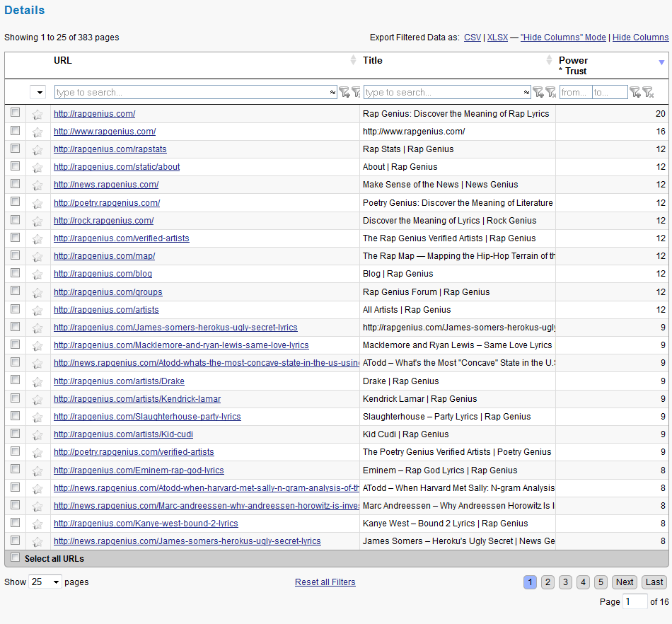
Task: Enable the Select all URLs checkbox
Action: click(x=16, y=557)
